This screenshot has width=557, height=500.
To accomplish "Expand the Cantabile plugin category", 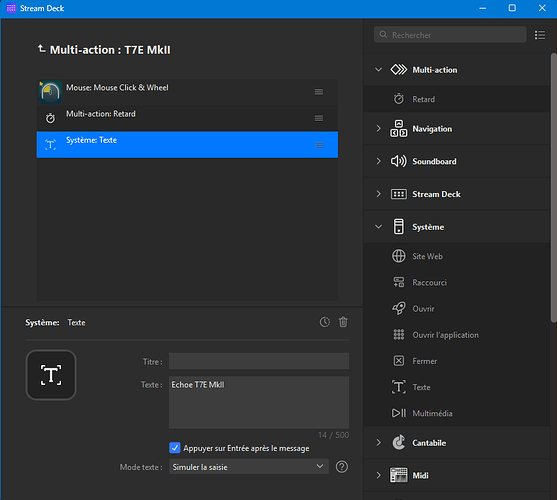I will (x=379, y=442).
